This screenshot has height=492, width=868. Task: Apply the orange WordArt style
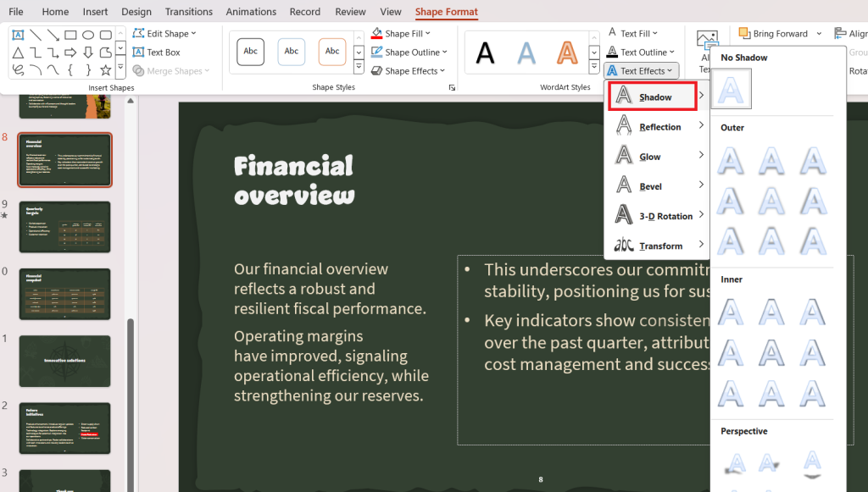pos(567,53)
